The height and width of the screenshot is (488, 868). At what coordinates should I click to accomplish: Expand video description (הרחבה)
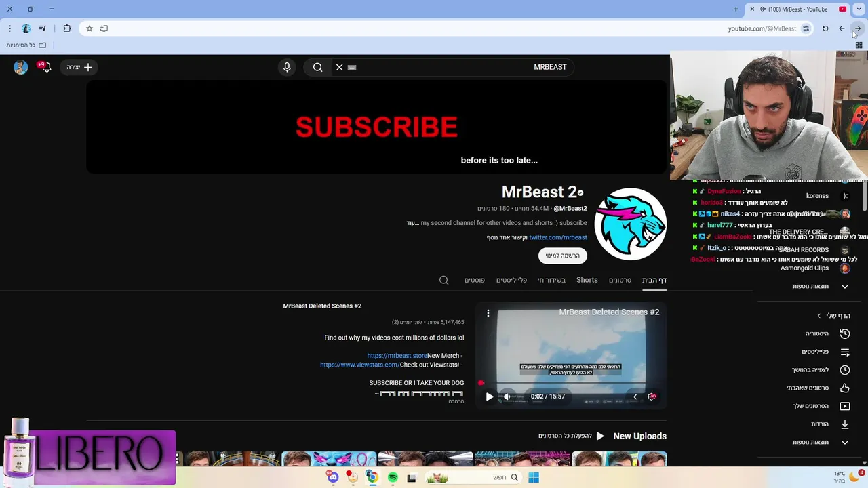456,401
